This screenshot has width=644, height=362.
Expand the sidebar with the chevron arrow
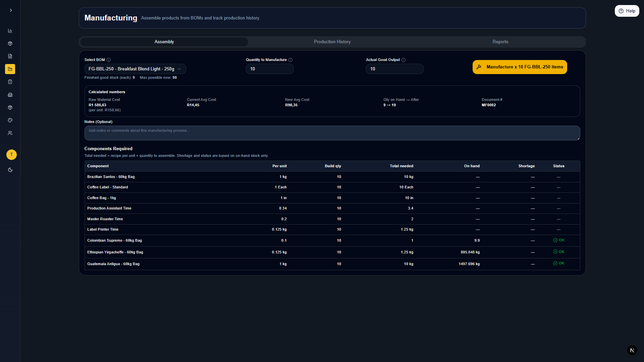click(x=11, y=10)
